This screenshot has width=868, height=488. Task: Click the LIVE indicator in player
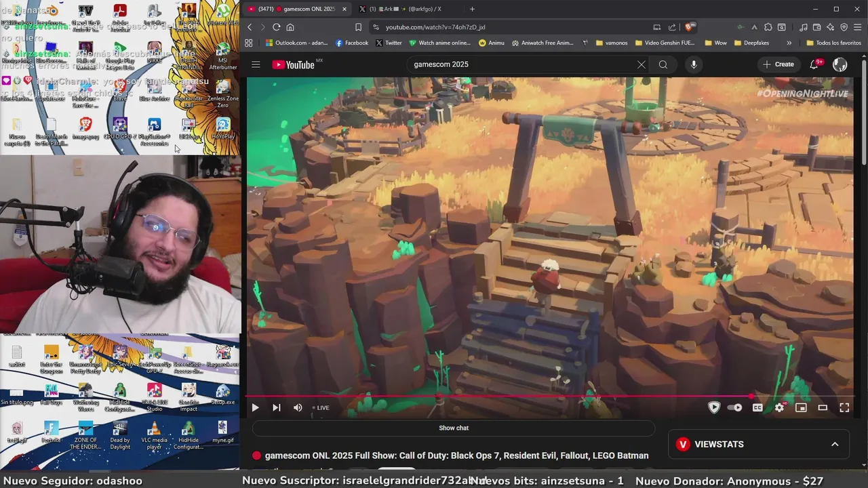[x=321, y=407]
